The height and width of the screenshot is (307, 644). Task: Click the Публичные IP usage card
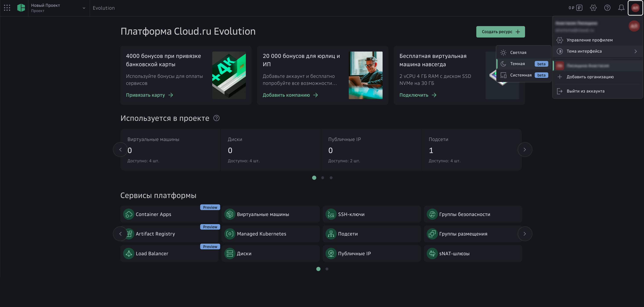[x=371, y=150]
